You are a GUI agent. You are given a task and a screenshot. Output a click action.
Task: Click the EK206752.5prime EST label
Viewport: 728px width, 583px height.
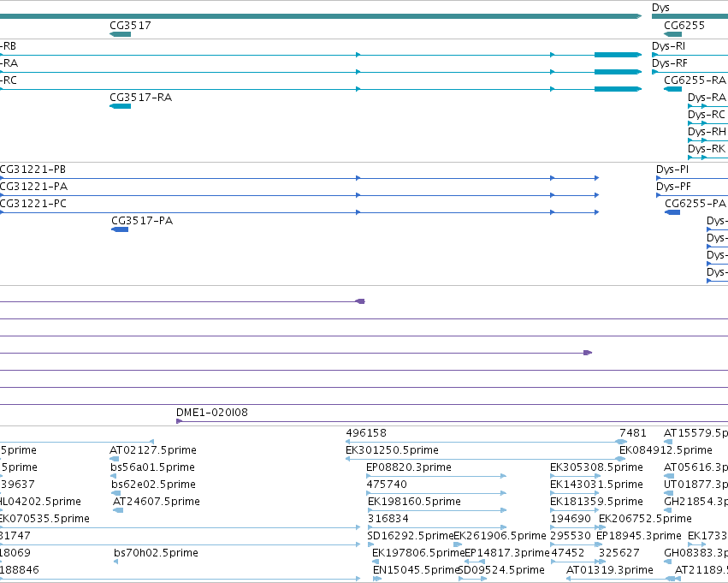click(x=645, y=519)
